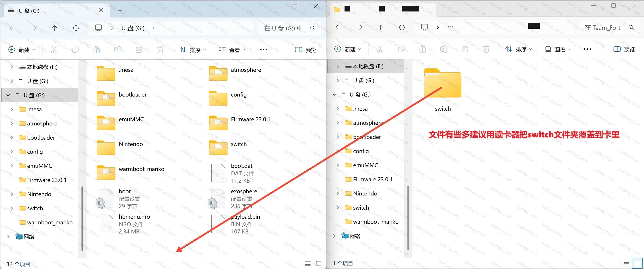Click the cut scissors icon in left toolbar

click(54, 50)
